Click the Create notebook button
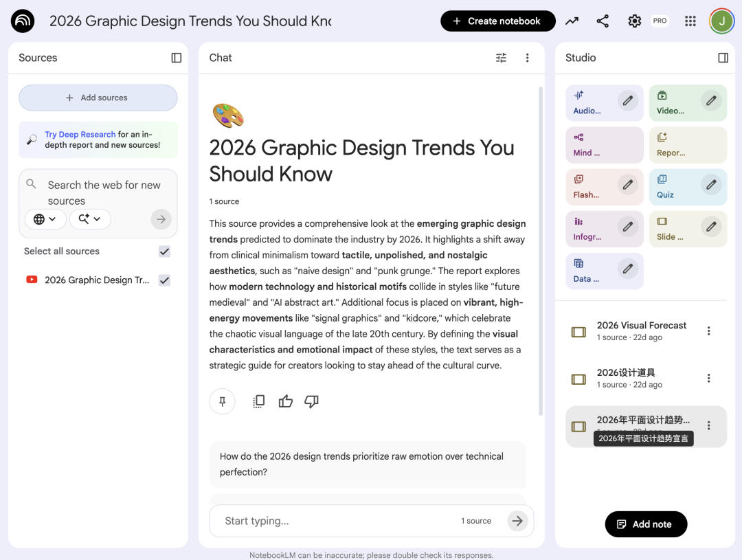742x560 pixels. (x=497, y=21)
